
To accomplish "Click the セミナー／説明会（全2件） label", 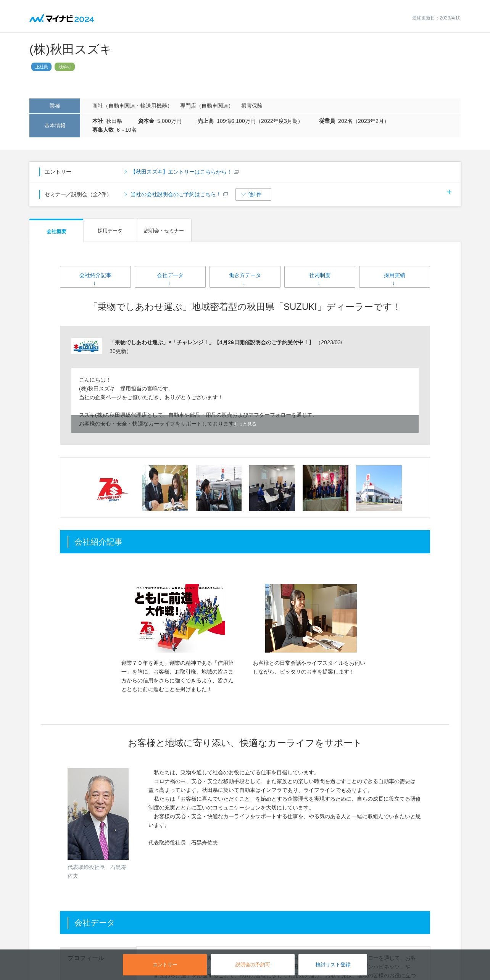I will point(78,194).
